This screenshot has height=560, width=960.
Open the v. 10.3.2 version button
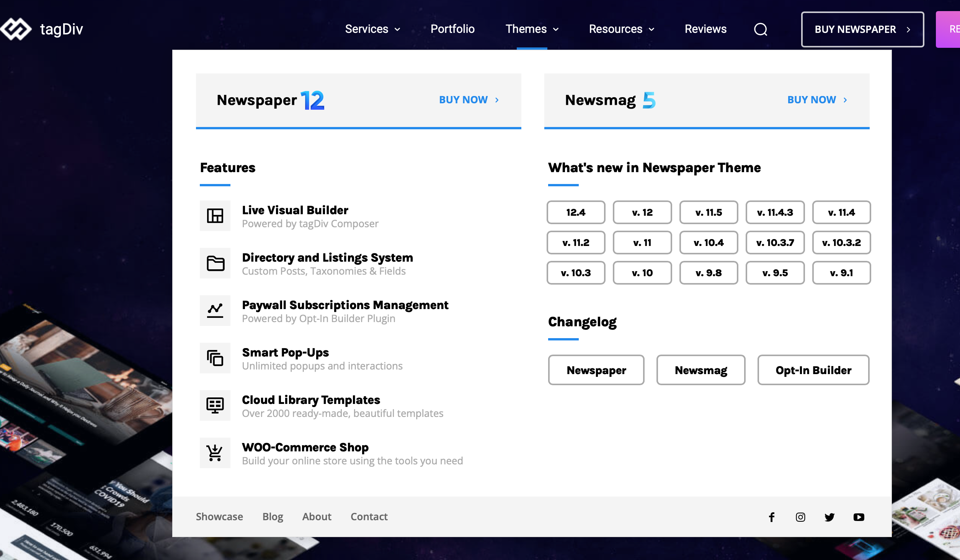coord(841,243)
